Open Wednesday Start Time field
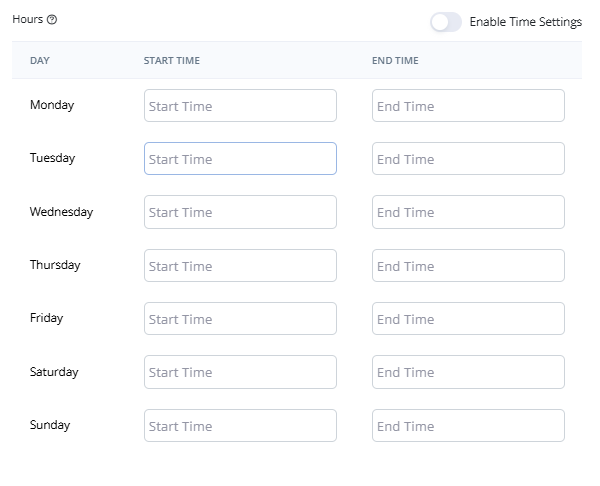 click(240, 212)
